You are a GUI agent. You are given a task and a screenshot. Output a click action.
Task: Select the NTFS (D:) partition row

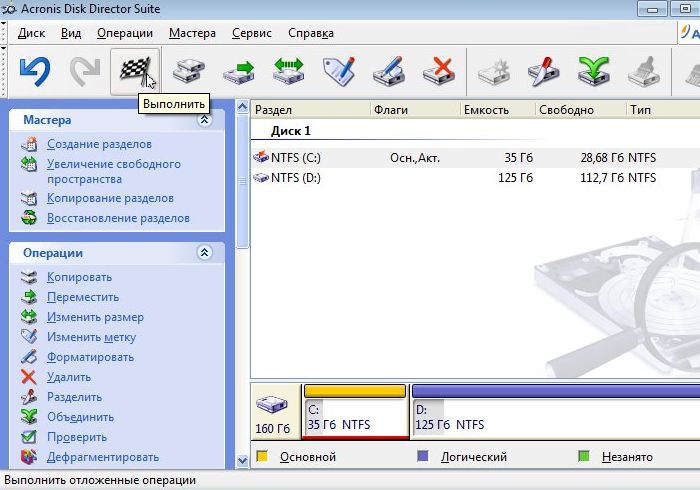pyautogui.click(x=475, y=178)
